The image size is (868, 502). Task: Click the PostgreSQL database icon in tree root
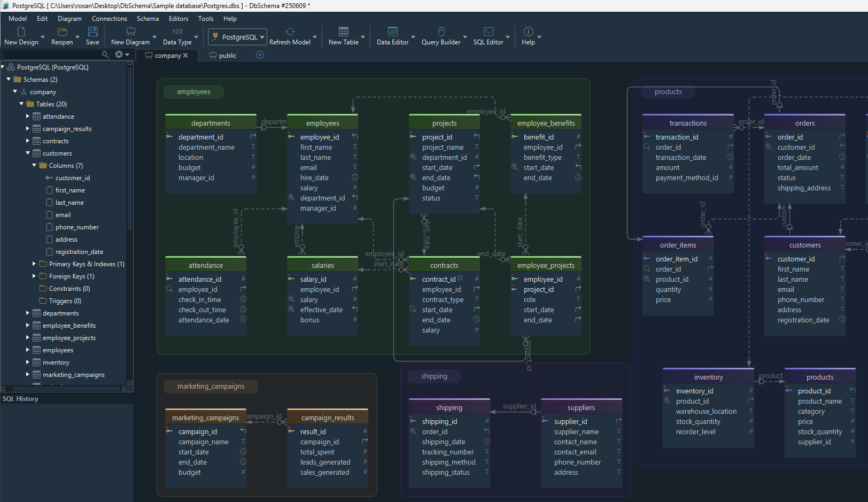pos(11,67)
